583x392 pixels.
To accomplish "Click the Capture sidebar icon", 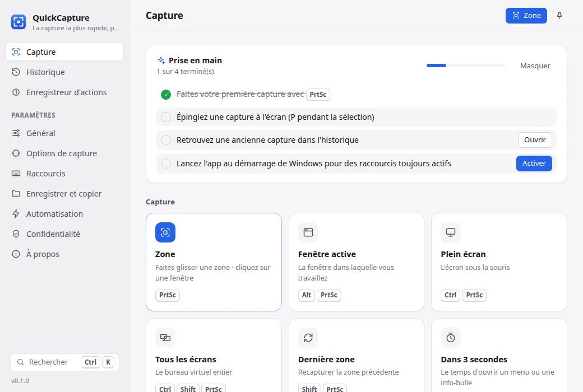I will click(x=16, y=52).
